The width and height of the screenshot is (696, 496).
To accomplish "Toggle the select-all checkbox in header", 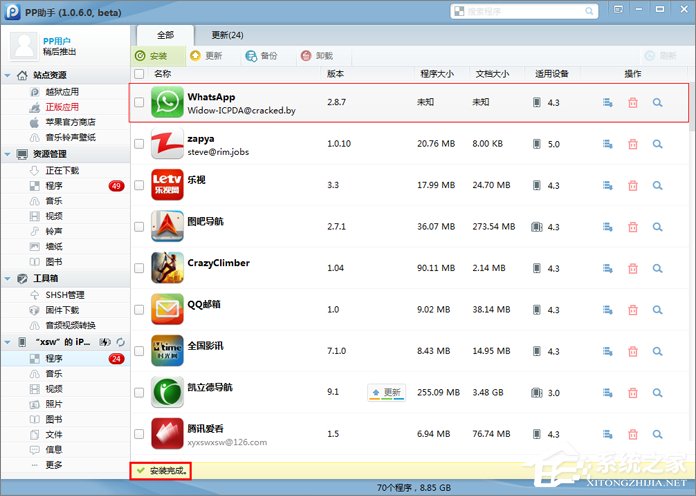I will [139, 74].
